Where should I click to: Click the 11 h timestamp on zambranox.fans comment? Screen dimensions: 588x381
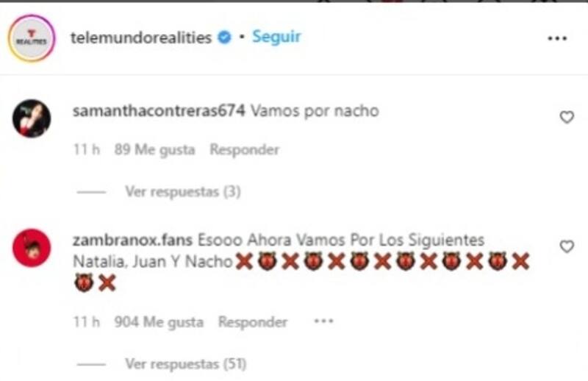(x=87, y=322)
